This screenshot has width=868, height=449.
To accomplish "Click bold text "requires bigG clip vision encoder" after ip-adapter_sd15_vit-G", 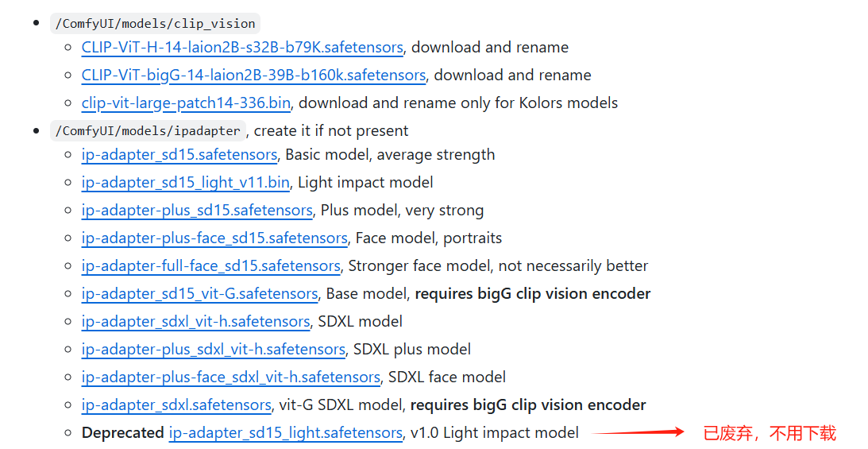I will [532, 294].
